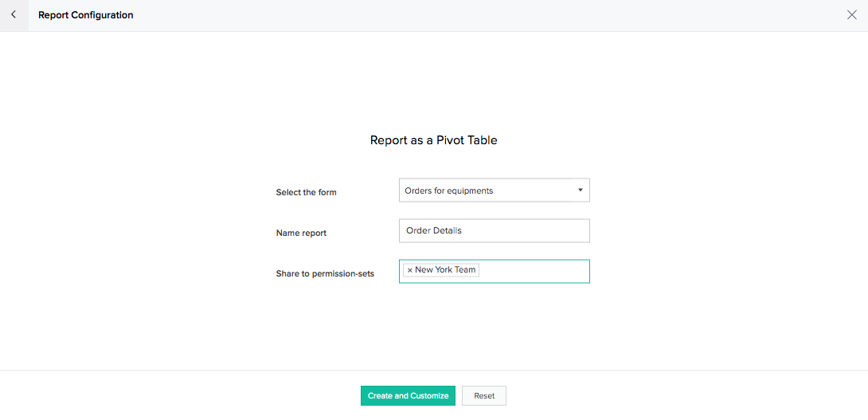The image size is (868, 420).
Task: Click the Order Details name field
Action: 495,230
